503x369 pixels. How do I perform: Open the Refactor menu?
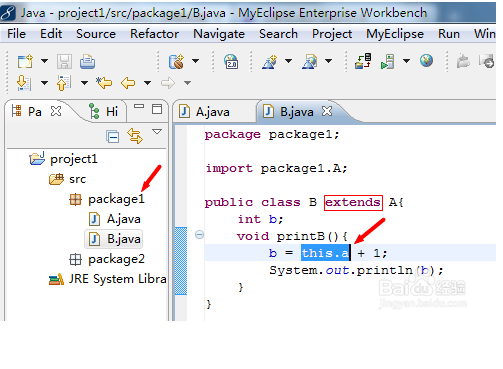click(154, 34)
